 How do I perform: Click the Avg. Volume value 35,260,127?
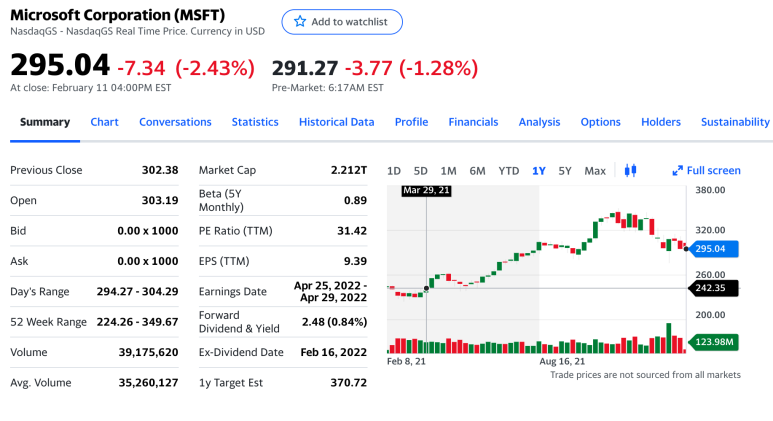148,383
